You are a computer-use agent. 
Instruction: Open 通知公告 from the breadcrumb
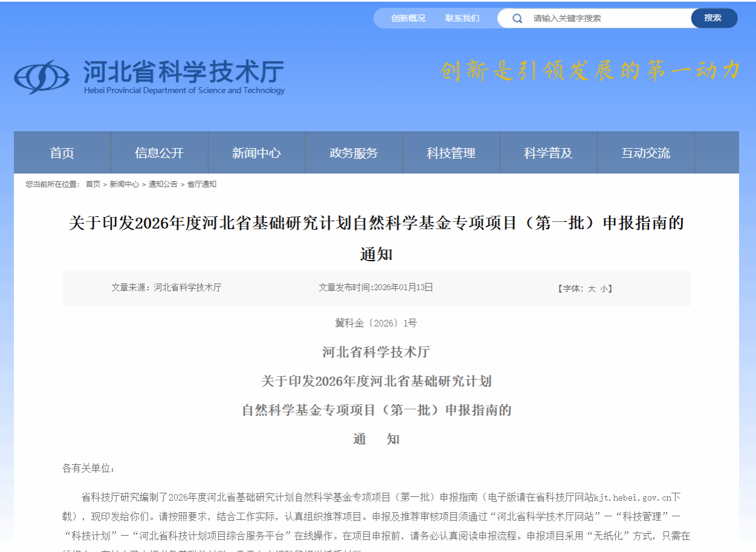[x=163, y=184]
